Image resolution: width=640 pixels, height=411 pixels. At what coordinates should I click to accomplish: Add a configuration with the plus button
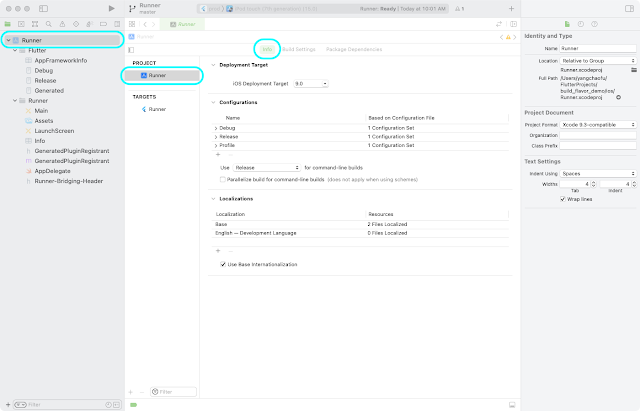218,155
